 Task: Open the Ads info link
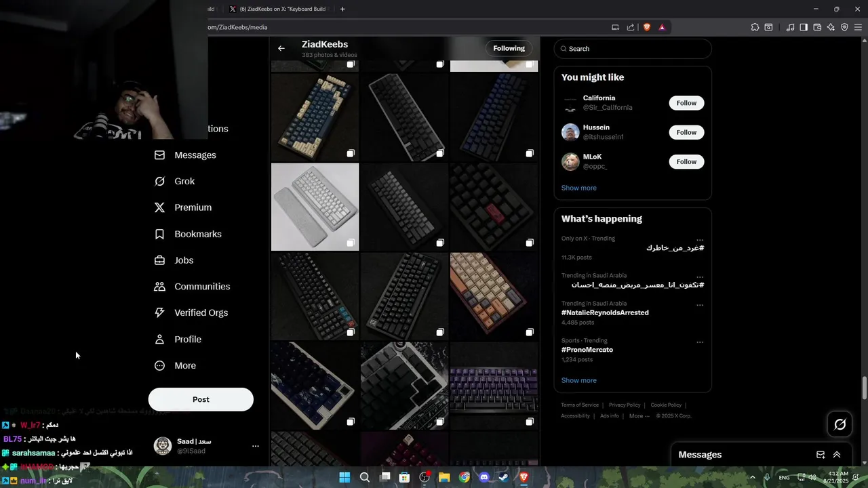click(609, 416)
